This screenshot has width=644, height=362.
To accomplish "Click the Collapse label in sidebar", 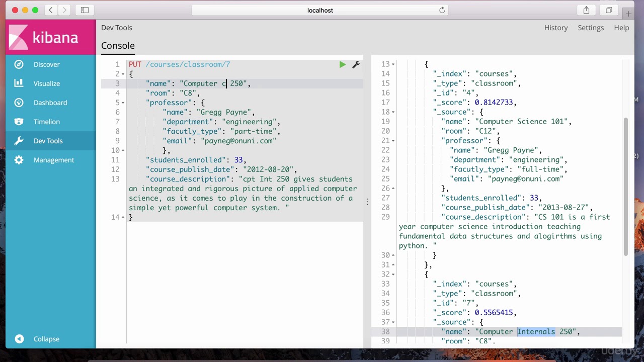I will click(x=46, y=339).
